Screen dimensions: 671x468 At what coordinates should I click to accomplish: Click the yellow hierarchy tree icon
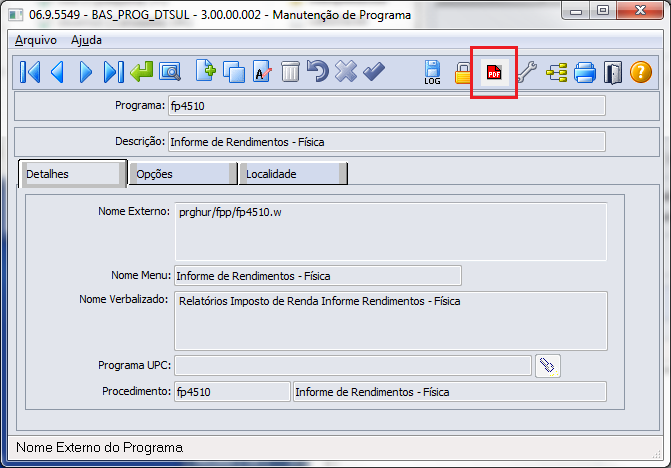tap(556, 72)
